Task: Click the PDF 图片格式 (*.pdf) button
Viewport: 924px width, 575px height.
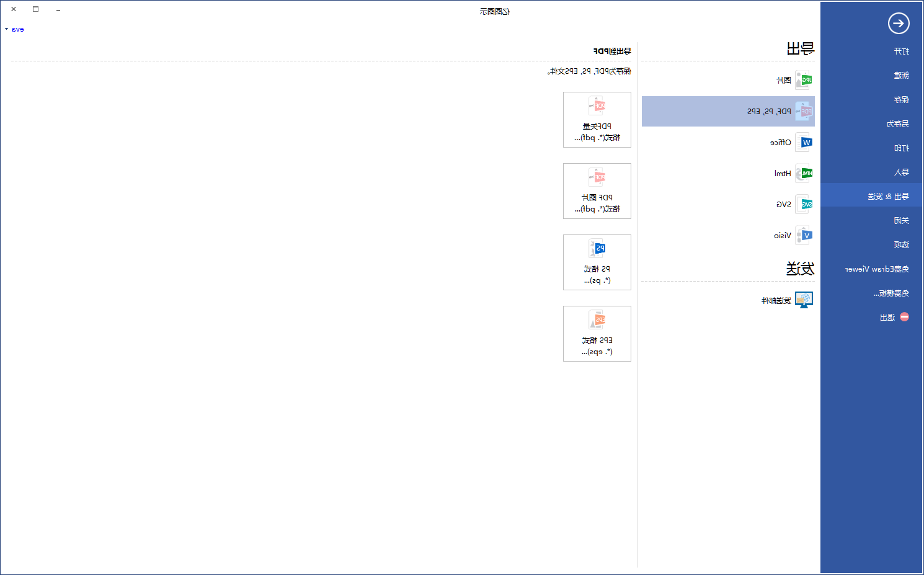Action: tap(597, 191)
